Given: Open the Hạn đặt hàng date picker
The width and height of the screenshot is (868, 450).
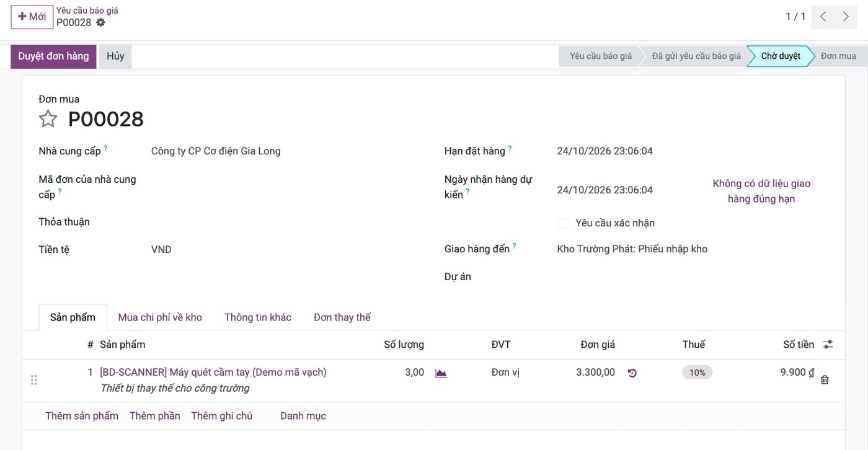Looking at the screenshot, I should 605,151.
